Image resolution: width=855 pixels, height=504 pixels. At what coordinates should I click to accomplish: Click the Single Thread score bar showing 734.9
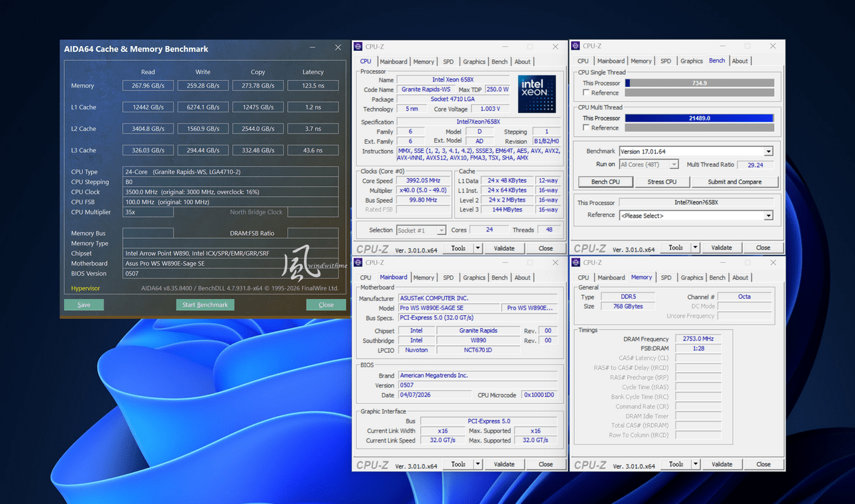click(x=699, y=83)
